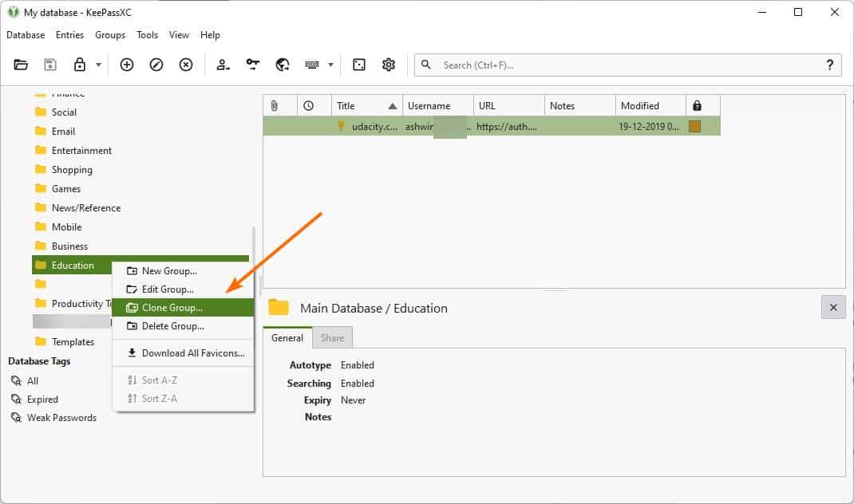The image size is (854, 504).
Task: Focus the Search input field
Action: point(623,65)
